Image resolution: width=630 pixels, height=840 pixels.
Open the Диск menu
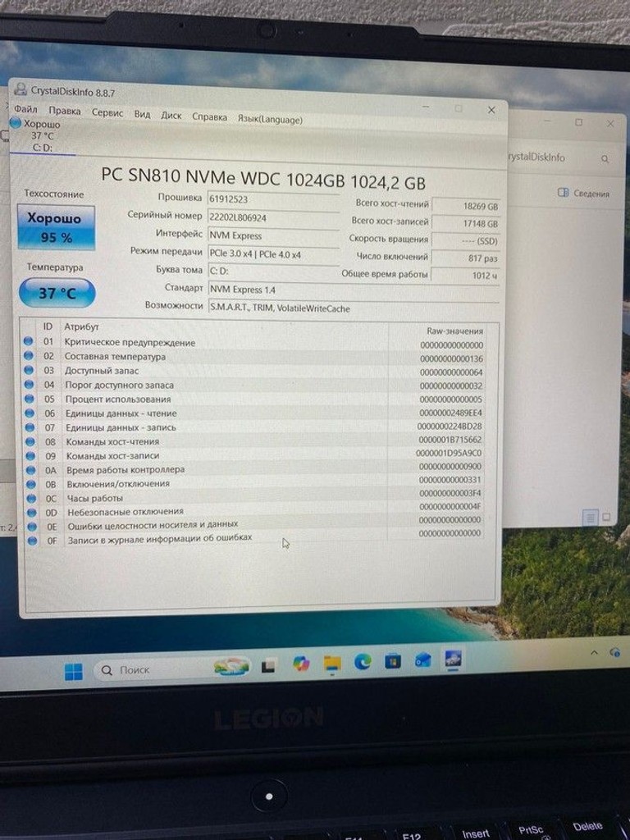171,115
